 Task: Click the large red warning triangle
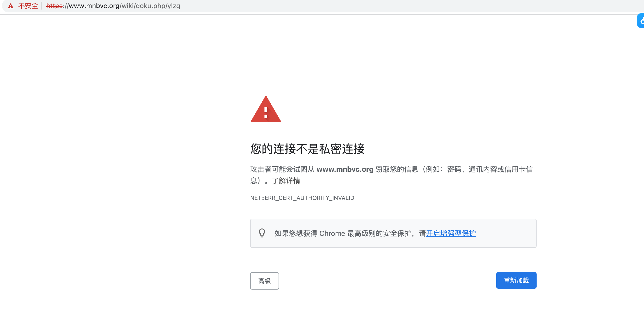pos(266,109)
